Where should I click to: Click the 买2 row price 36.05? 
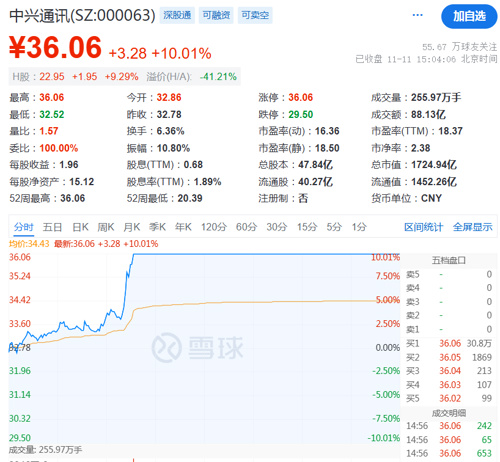450,357
